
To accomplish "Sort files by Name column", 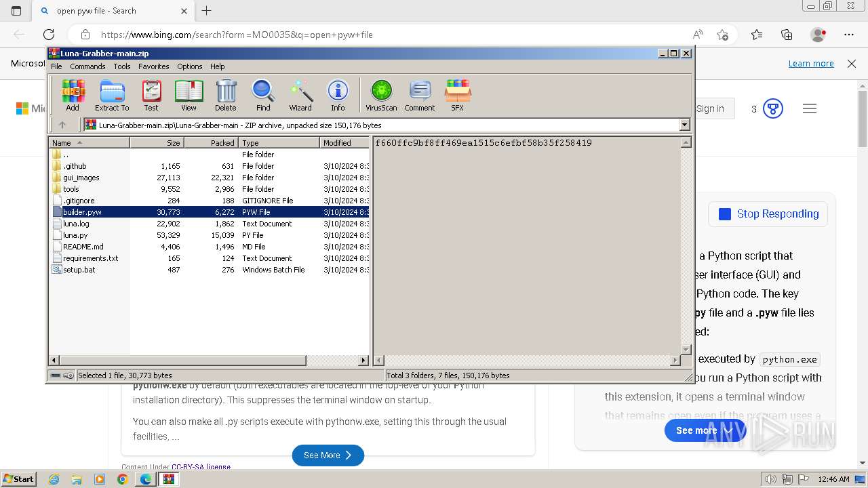I will coord(89,142).
